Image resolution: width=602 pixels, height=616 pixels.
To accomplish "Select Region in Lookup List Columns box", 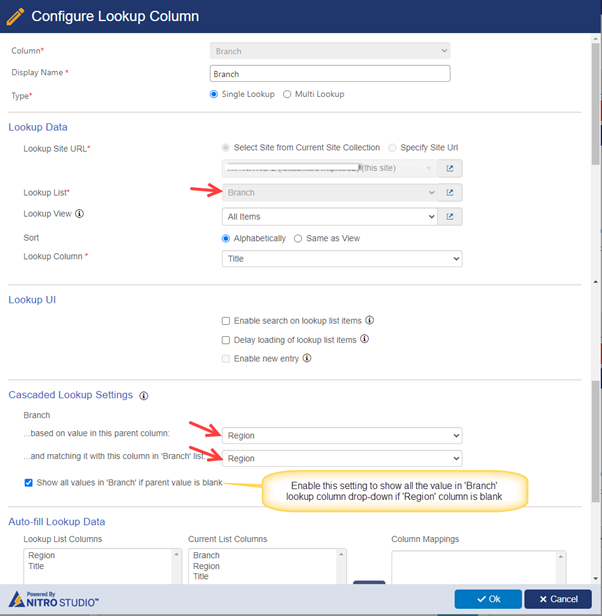I will tap(42, 555).
